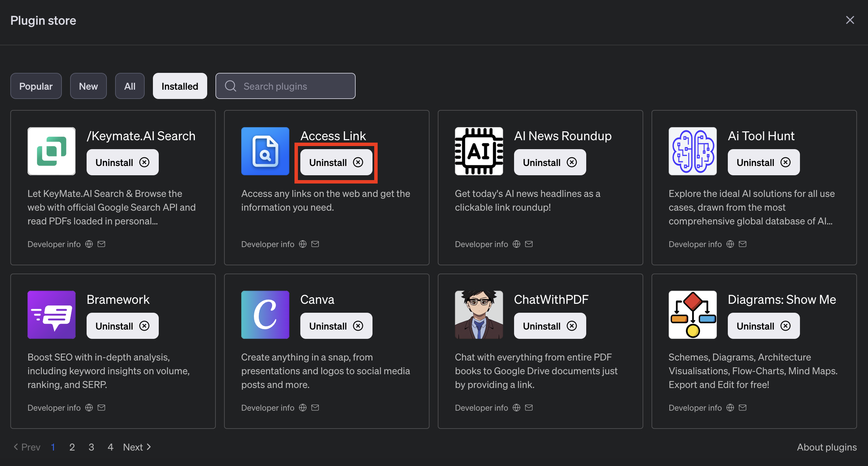The width and height of the screenshot is (868, 466).
Task: Click the ChatWithPDF avatar icon
Action: click(479, 314)
